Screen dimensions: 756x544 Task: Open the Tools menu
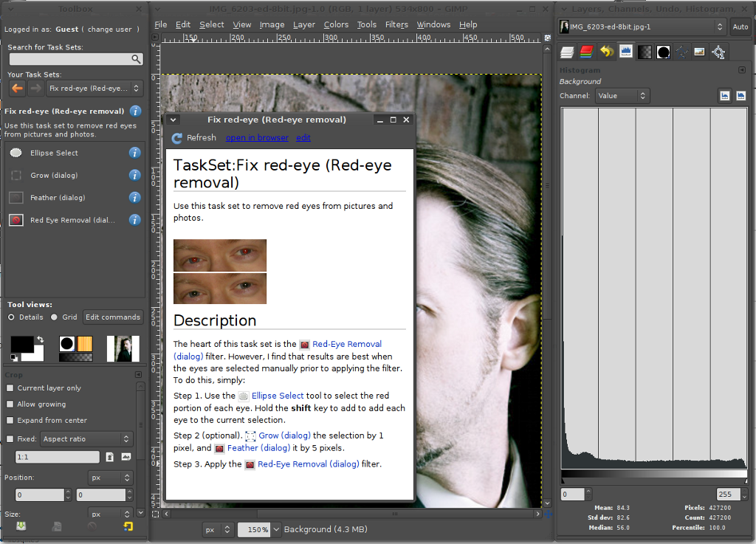[367, 24]
